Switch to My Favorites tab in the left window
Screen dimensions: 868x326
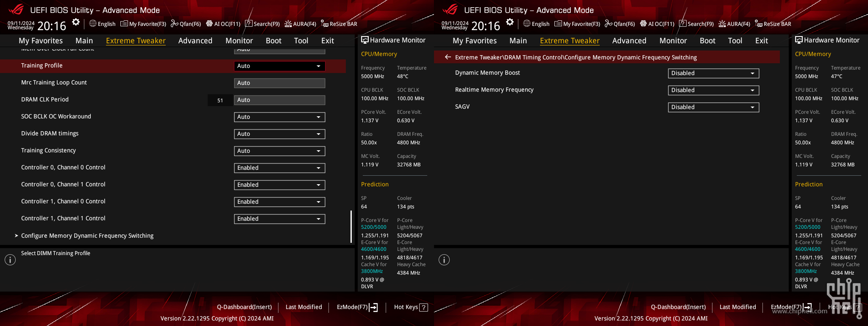pyautogui.click(x=41, y=41)
